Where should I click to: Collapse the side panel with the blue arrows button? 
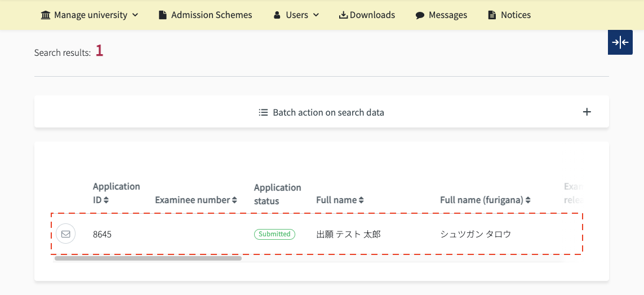click(620, 42)
